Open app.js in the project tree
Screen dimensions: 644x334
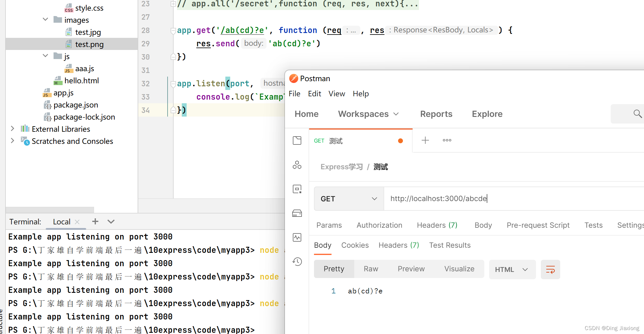[x=63, y=93]
